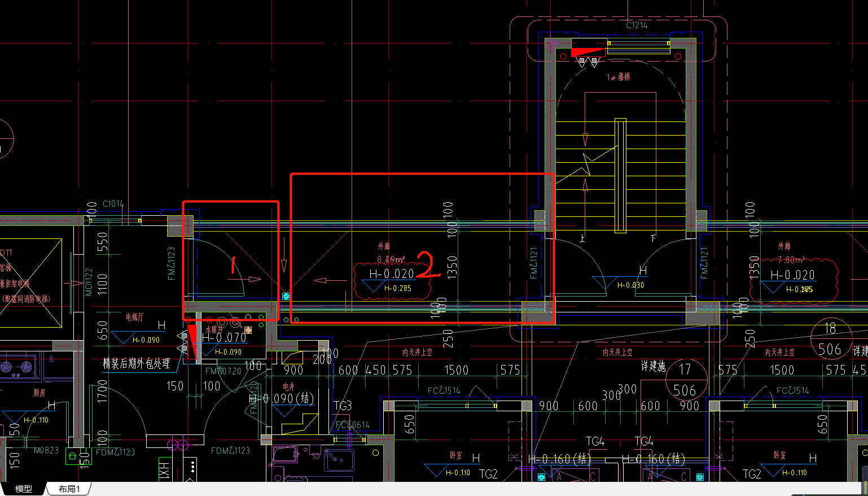
Task: Select the (配置同消防电梯) note
Action: point(27,299)
